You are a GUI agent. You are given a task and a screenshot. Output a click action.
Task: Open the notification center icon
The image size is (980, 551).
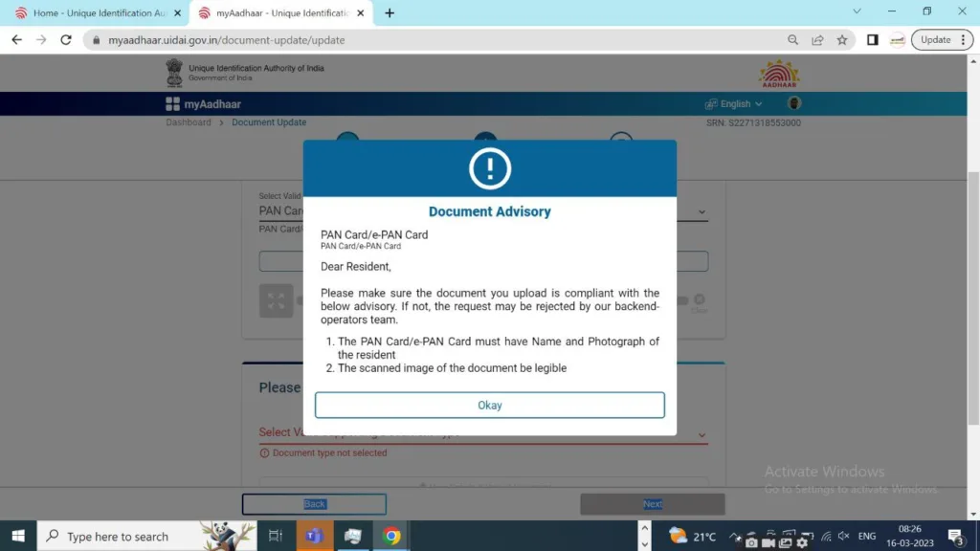pyautogui.click(x=955, y=536)
